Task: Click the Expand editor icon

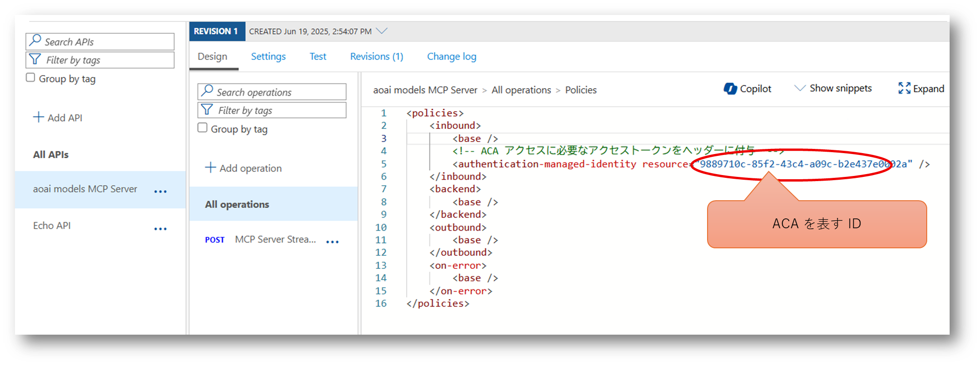Action: click(904, 88)
